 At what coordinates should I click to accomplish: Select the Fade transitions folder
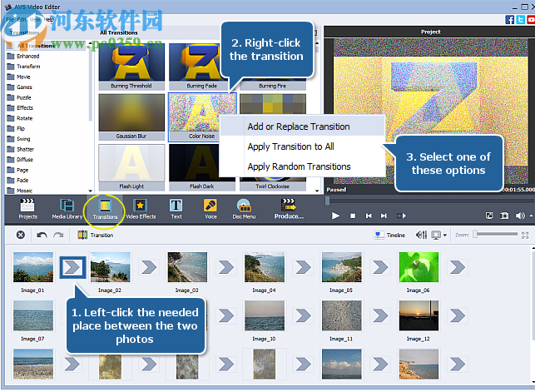tap(22, 180)
